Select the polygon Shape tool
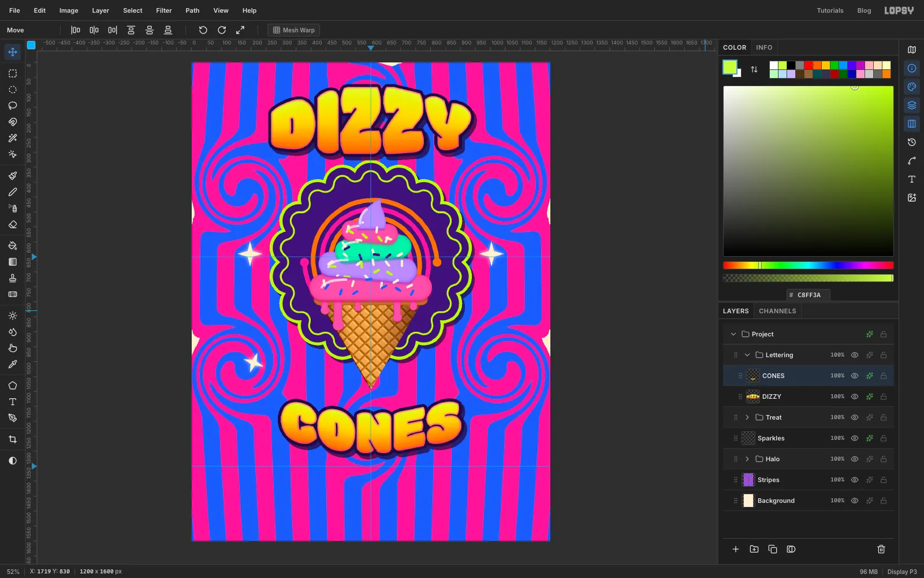The height and width of the screenshot is (578, 924). pos(13,386)
